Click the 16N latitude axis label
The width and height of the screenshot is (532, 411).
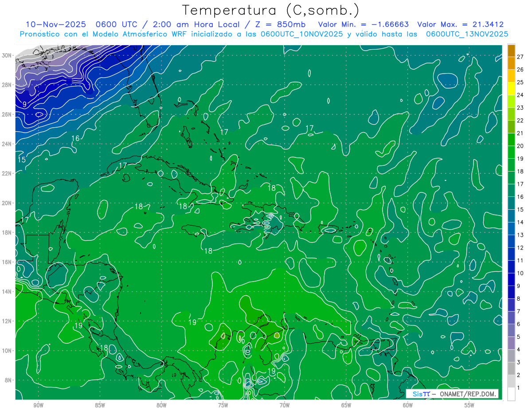(x=7, y=262)
